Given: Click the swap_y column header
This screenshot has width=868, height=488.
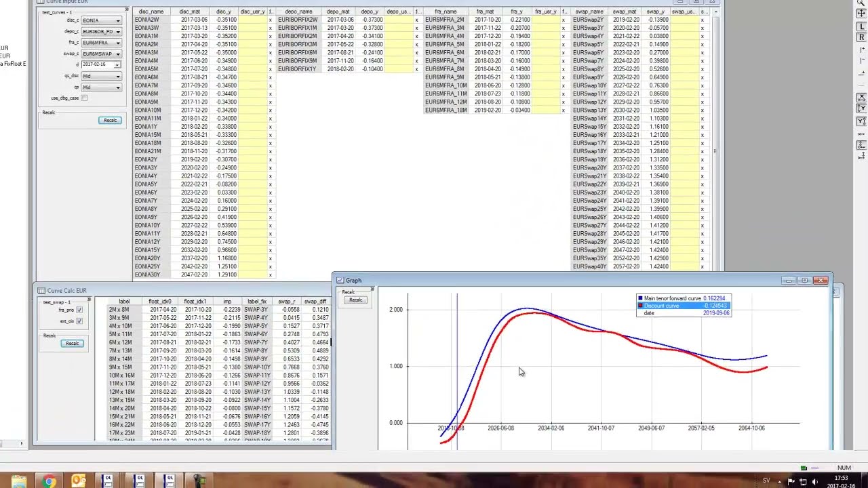Looking at the screenshot, I should coord(655,12).
